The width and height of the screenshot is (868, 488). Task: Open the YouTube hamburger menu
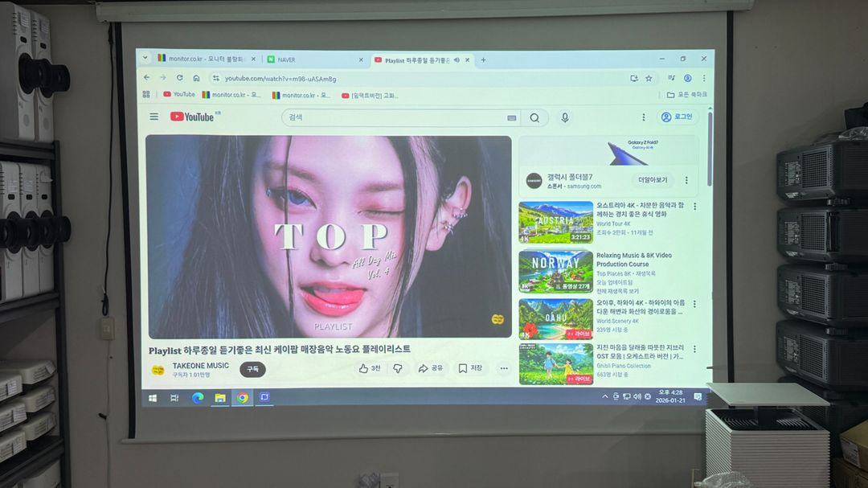pyautogui.click(x=154, y=117)
